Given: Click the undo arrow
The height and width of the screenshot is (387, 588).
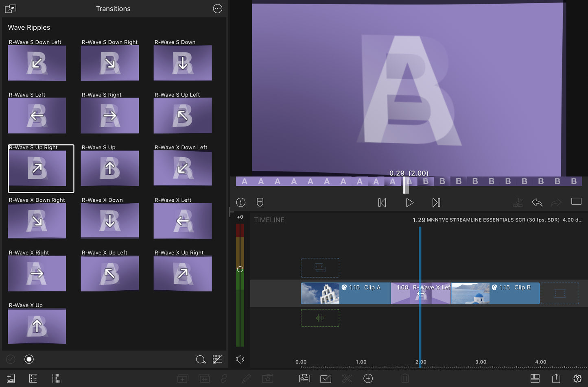Looking at the screenshot, I should [537, 202].
